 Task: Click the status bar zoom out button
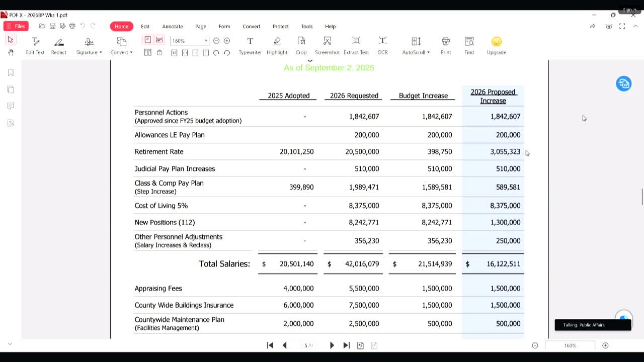click(x=535, y=345)
